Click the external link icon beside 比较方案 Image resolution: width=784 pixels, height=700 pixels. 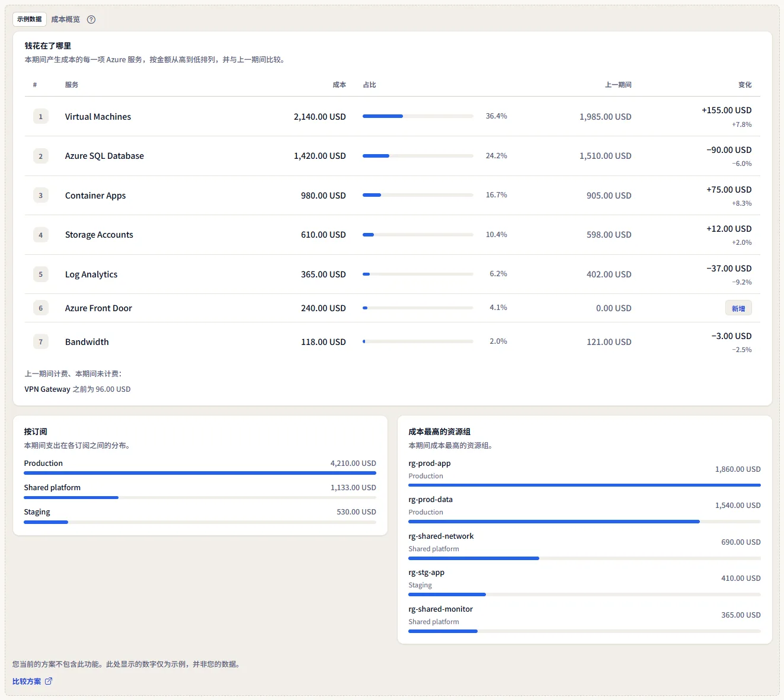(49, 681)
